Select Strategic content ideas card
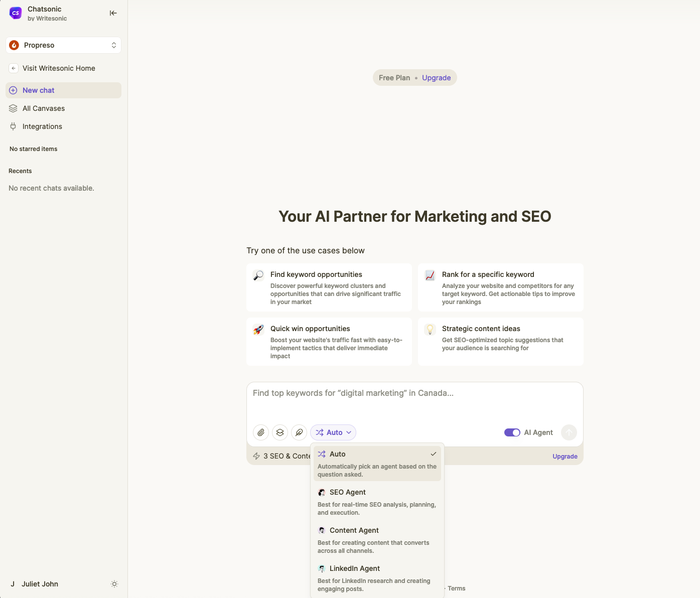The image size is (700, 598). point(501,342)
